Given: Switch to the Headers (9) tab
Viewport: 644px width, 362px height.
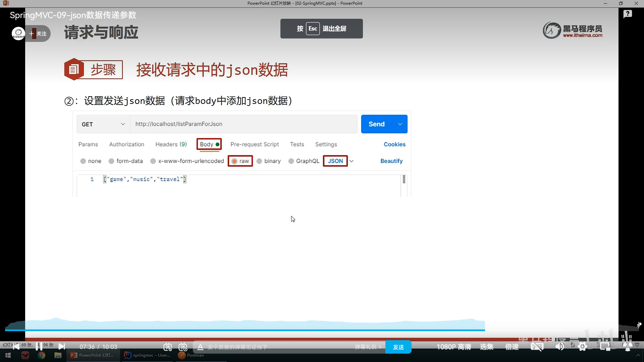Looking at the screenshot, I should click(x=171, y=144).
